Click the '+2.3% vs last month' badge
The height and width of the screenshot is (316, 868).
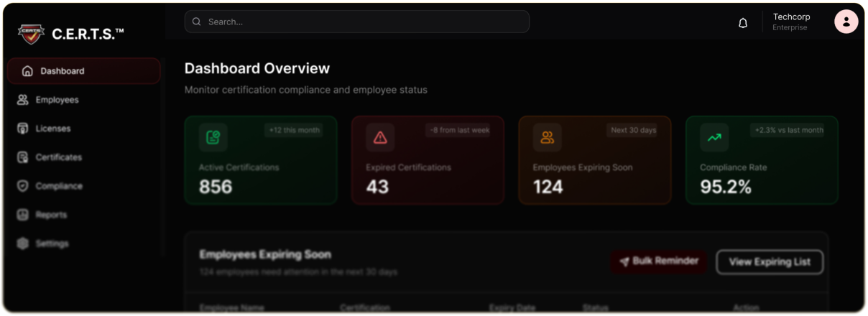pyautogui.click(x=789, y=130)
